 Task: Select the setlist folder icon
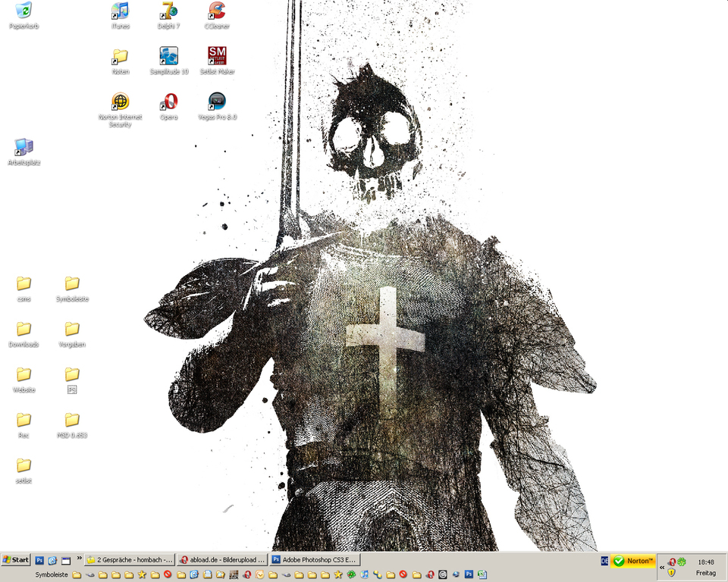pos(24,470)
